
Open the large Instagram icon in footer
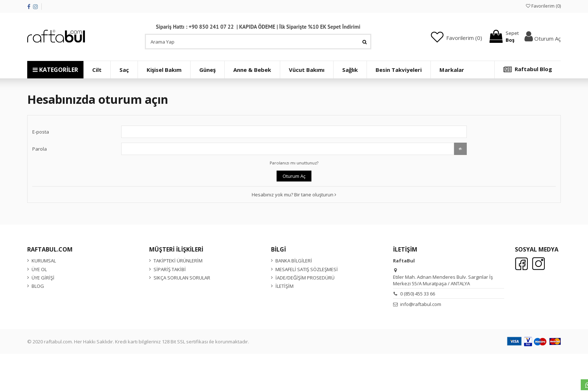tap(538, 264)
